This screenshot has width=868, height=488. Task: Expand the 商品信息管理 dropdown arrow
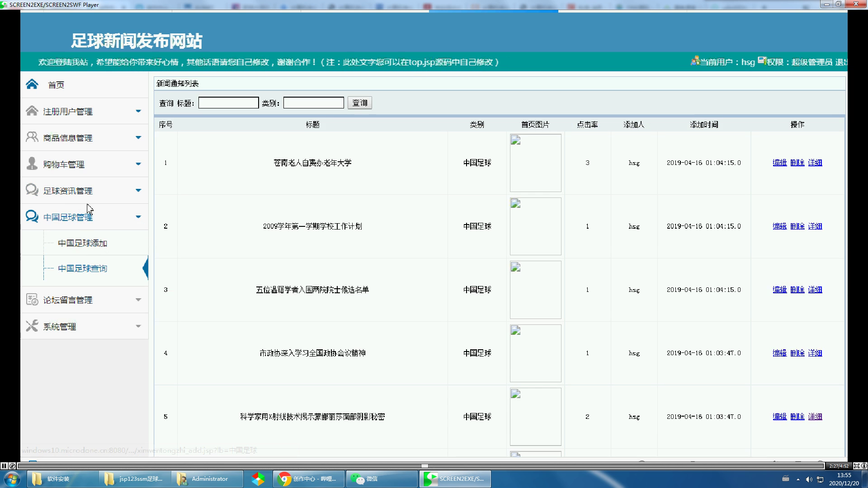pyautogui.click(x=138, y=137)
